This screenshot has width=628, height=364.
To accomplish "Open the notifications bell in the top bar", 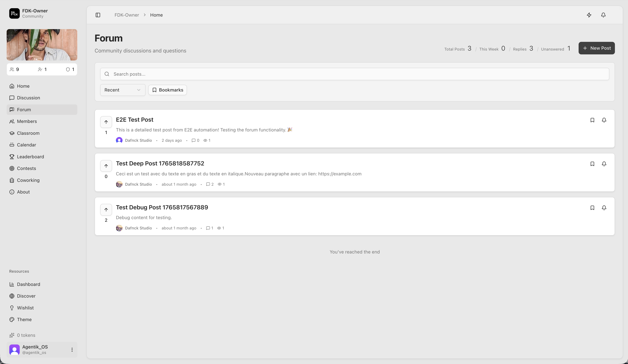I will (603, 15).
